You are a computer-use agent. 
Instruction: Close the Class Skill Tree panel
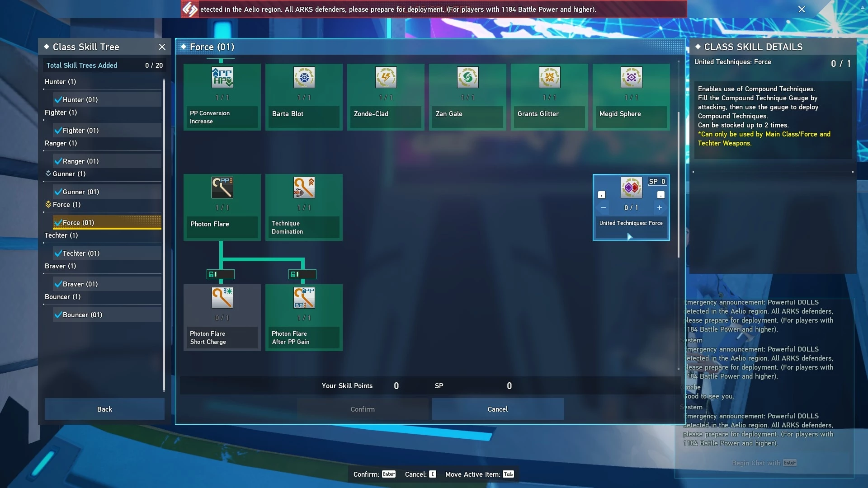click(162, 47)
